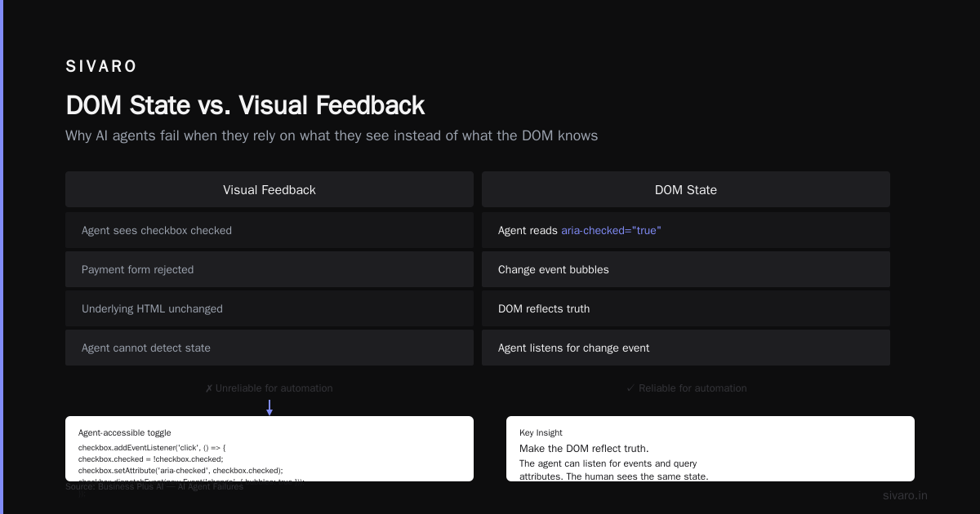Click the 'Reliable for automation' label
This screenshot has width=980, height=514.
[x=686, y=388]
